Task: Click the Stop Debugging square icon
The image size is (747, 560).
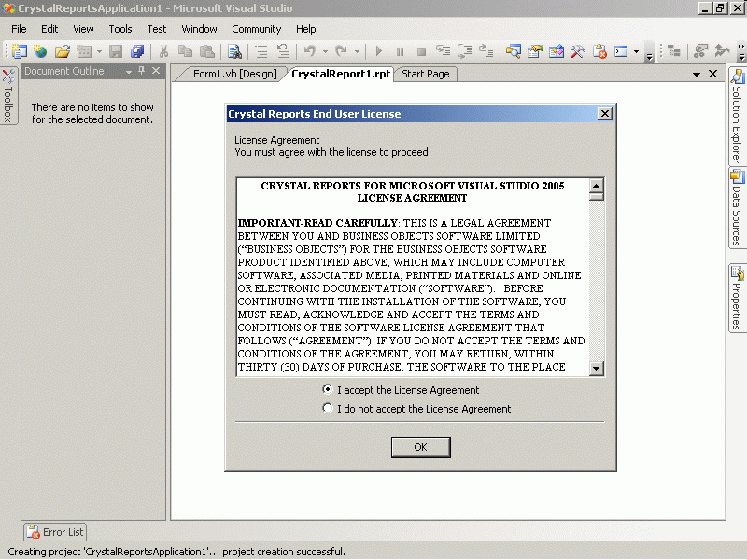Action: 421,51
